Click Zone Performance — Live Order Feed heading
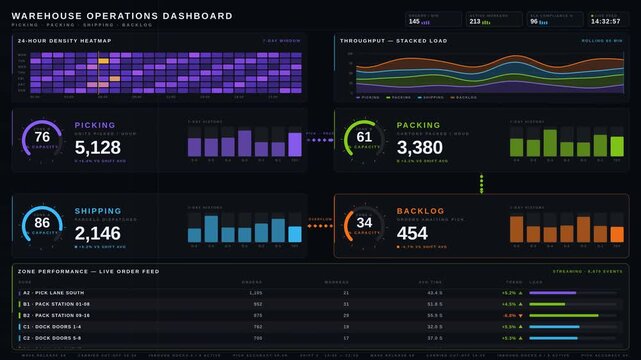The width and height of the screenshot is (641, 360). (88, 271)
